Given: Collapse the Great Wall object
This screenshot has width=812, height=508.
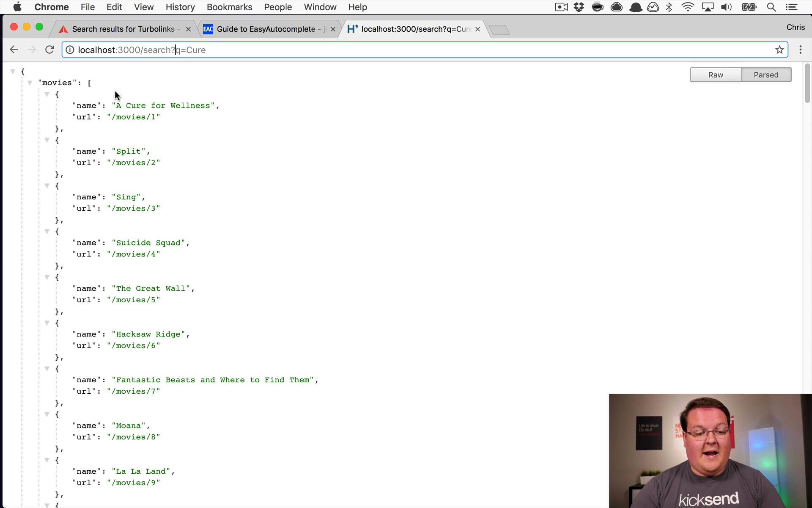Looking at the screenshot, I should (47, 277).
